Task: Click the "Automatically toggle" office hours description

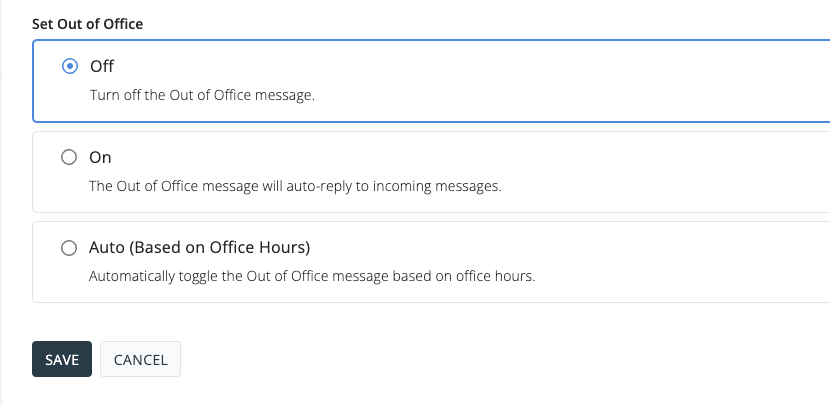Action: coord(312,276)
